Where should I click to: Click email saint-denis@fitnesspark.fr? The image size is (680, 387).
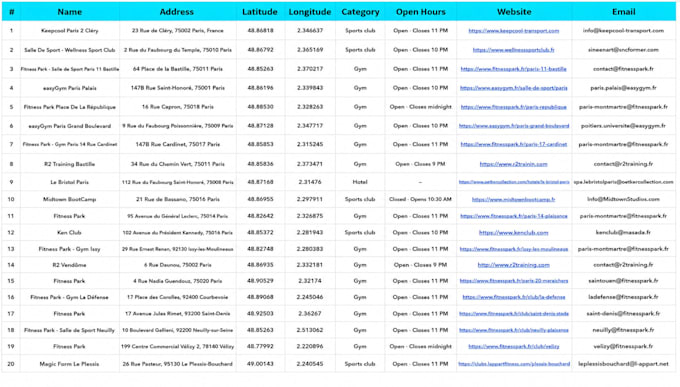pyautogui.click(x=623, y=314)
